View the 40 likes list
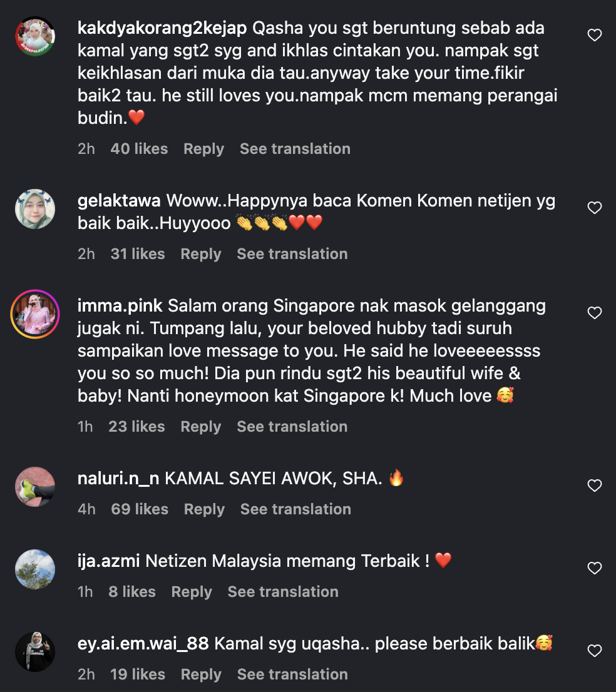The height and width of the screenshot is (692, 616). (x=139, y=149)
